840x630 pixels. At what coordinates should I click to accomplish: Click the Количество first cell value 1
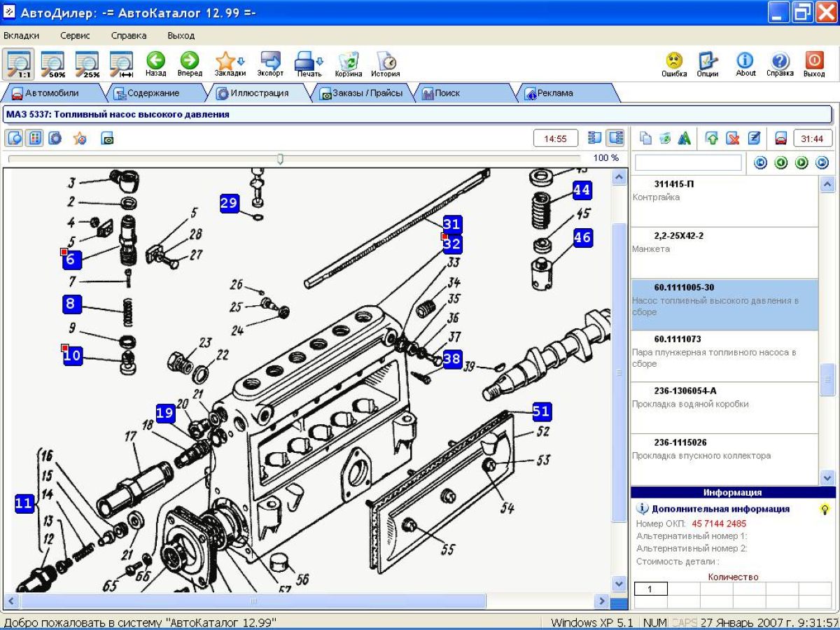point(650,589)
